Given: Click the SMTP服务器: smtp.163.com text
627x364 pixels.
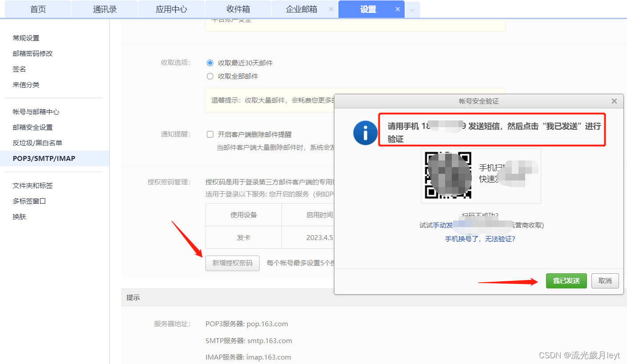Looking at the screenshot, I should (249, 341).
